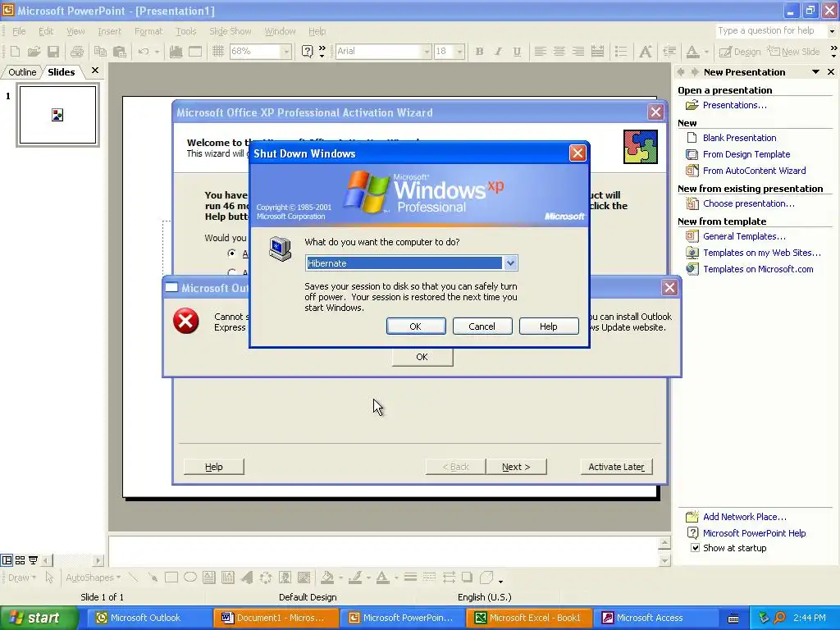Select slide 1 thumbnail
The height and width of the screenshot is (630, 840).
57,115
